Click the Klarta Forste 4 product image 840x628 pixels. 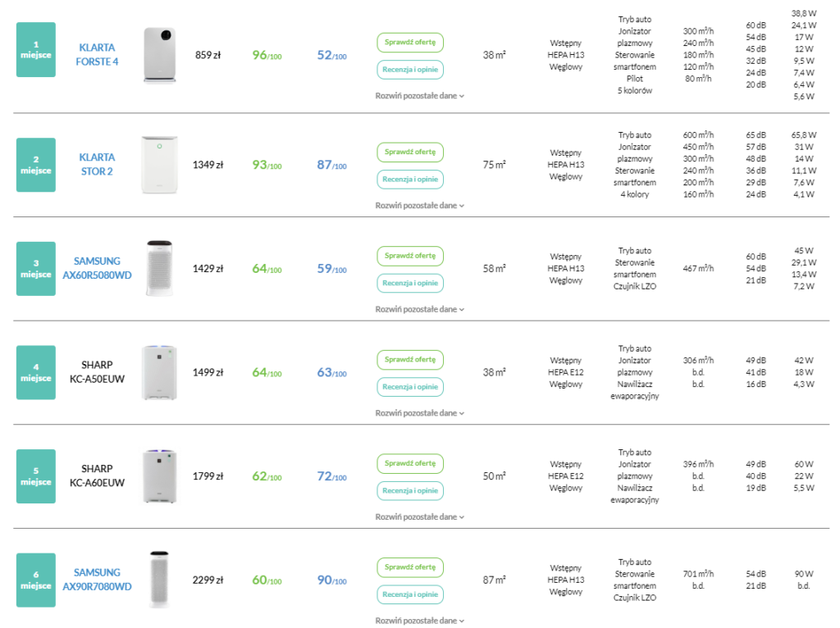coord(159,55)
